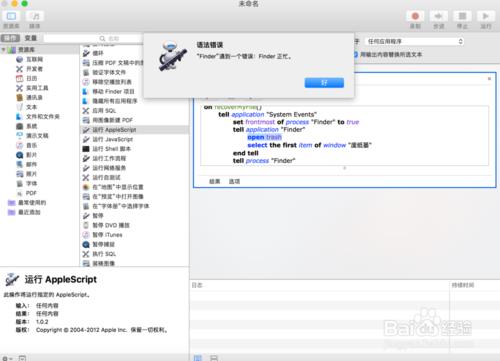Toggle the Library panel toolbar icon

[x=11, y=16]
